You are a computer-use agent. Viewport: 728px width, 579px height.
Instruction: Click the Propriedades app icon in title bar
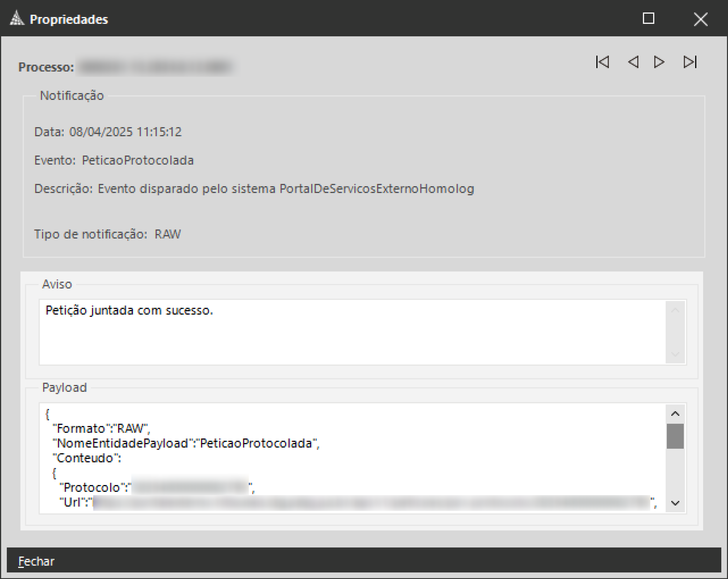point(17,18)
